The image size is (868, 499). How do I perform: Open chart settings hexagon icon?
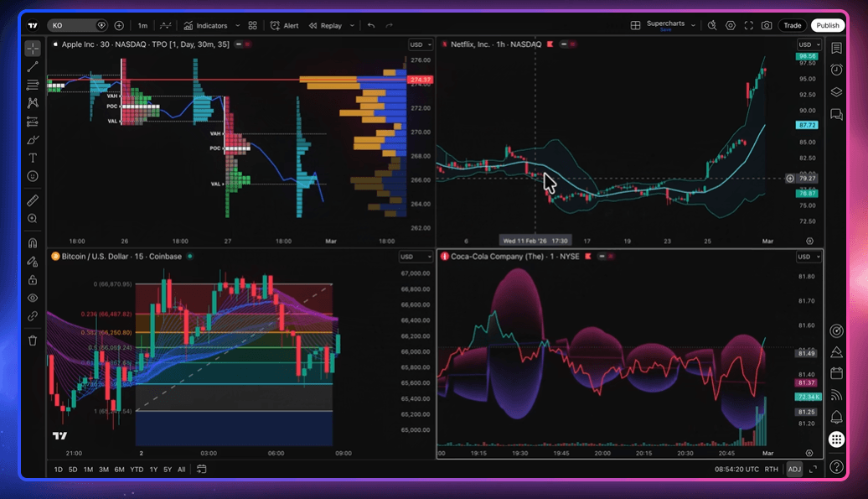click(730, 25)
